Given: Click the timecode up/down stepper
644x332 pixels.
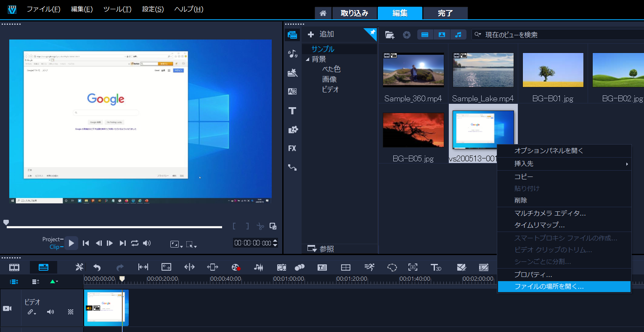Looking at the screenshot, I should (275, 243).
